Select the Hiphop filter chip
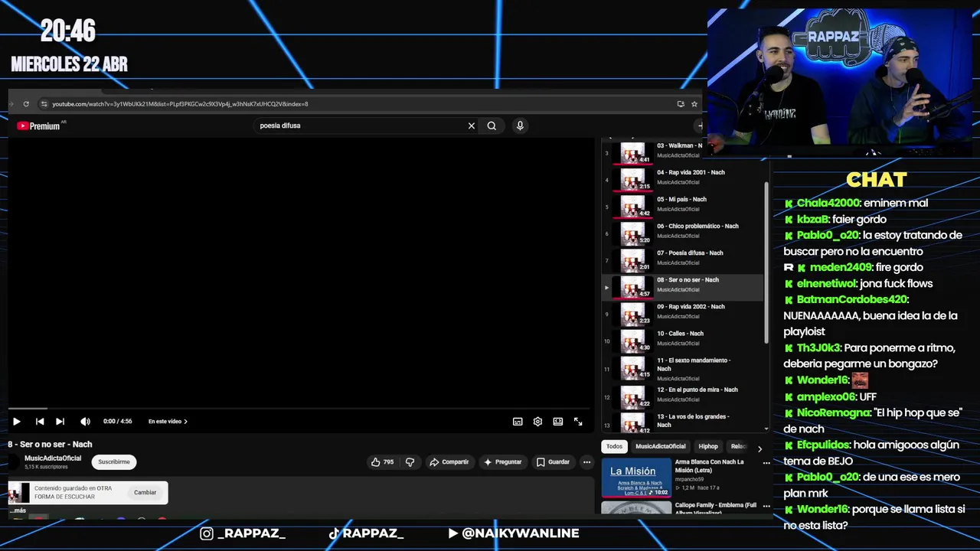The height and width of the screenshot is (551, 980). click(708, 447)
